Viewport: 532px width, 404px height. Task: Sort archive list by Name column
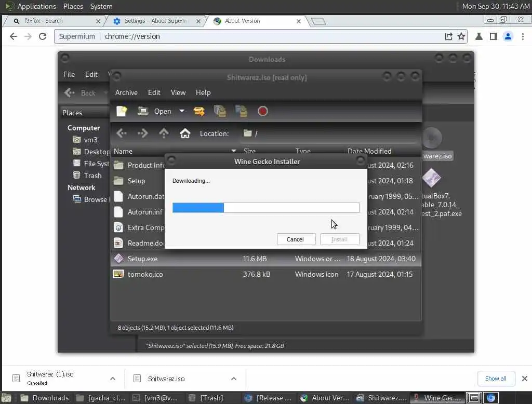(x=175, y=151)
